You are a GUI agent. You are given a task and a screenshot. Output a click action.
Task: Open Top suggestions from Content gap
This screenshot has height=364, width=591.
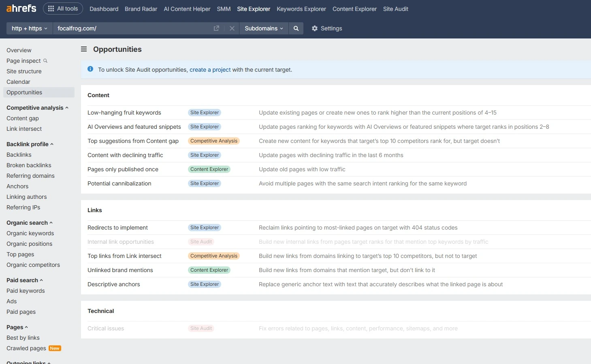point(133,141)
